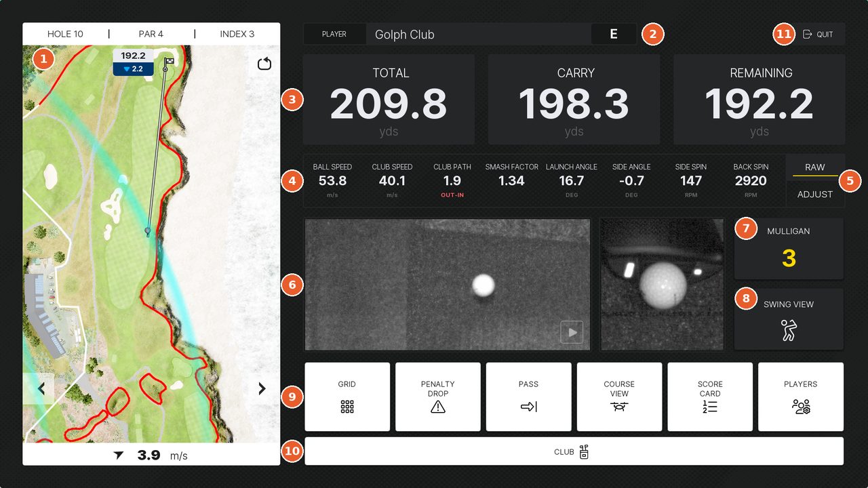Open the Course View drone flyover
This screenshot has width=868, height=488.
[619, 396]
